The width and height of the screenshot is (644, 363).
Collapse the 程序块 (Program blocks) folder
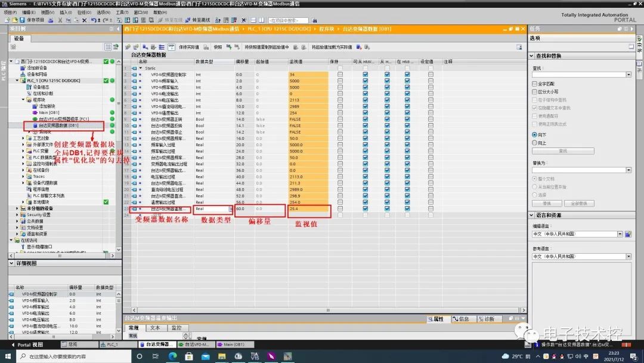click(x=23, y=100)
